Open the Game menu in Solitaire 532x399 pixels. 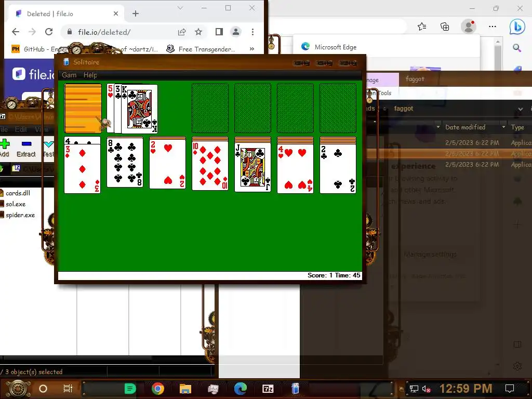tap(69, 75)
